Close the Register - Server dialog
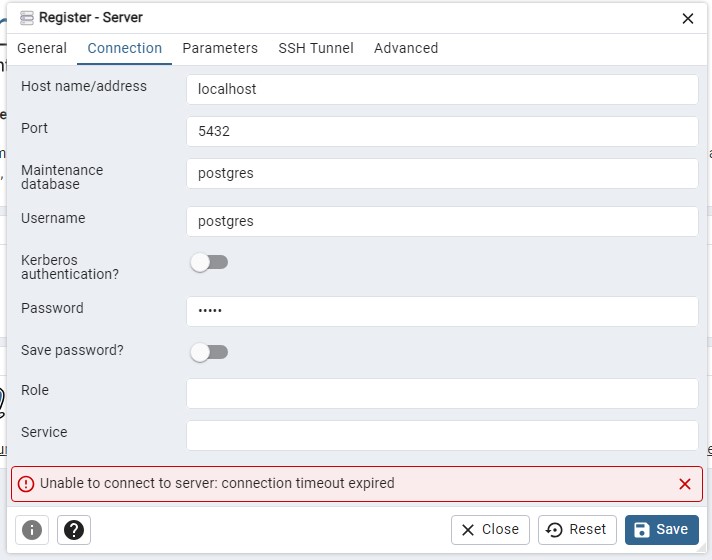 pos(687,18)
